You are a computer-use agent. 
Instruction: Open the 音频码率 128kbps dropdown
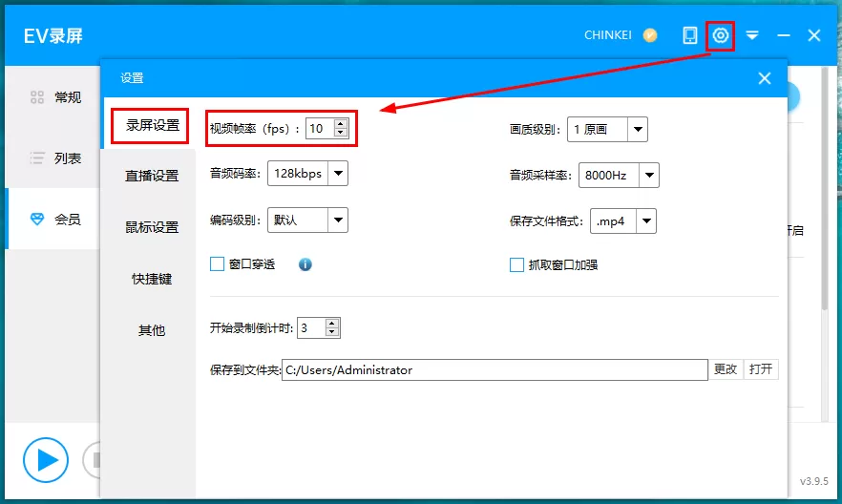point(307,174)
